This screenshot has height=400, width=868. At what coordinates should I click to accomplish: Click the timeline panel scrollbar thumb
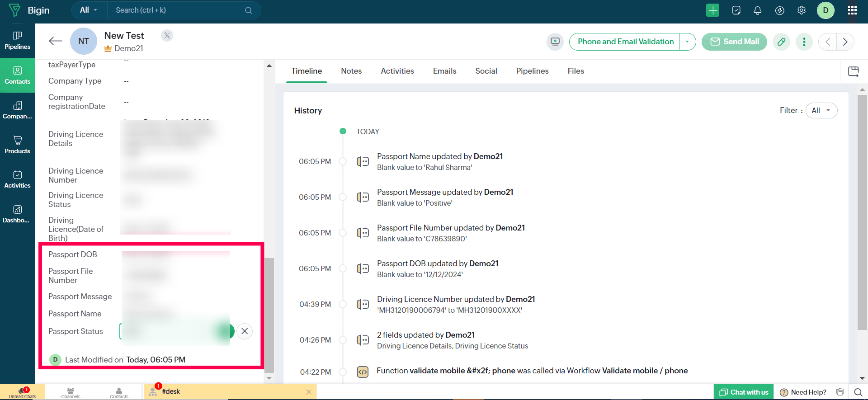point(862,212)
